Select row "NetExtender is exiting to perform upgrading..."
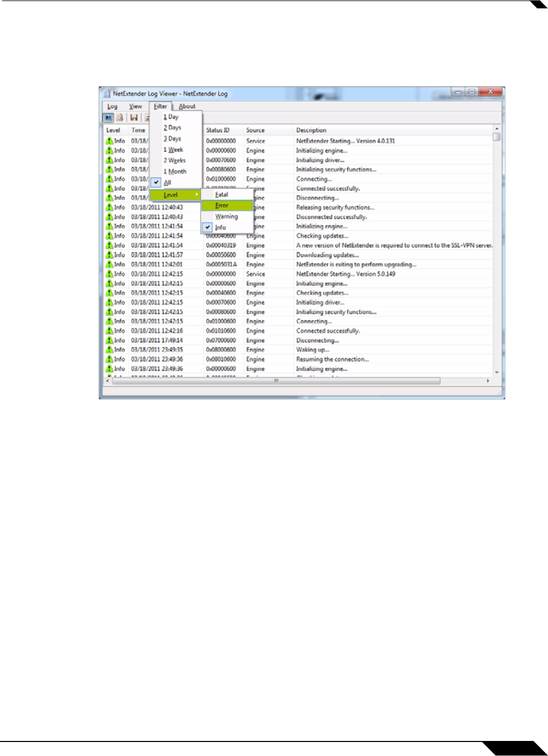This screenshot has height=756, width=548. click(298, 264)
